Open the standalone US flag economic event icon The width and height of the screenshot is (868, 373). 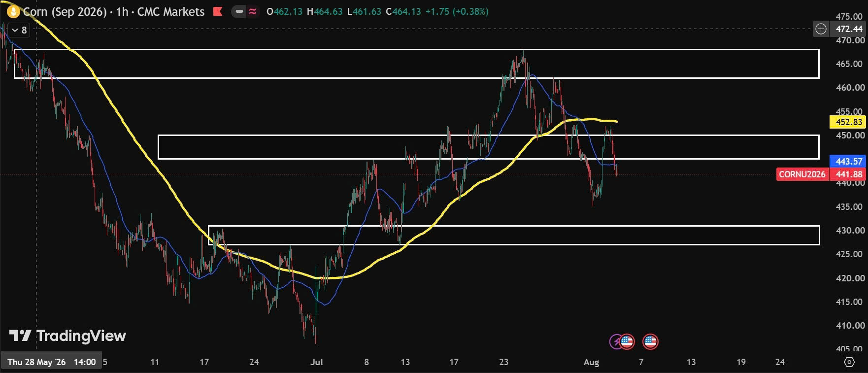pyautogui.click(x=650, y=341)
